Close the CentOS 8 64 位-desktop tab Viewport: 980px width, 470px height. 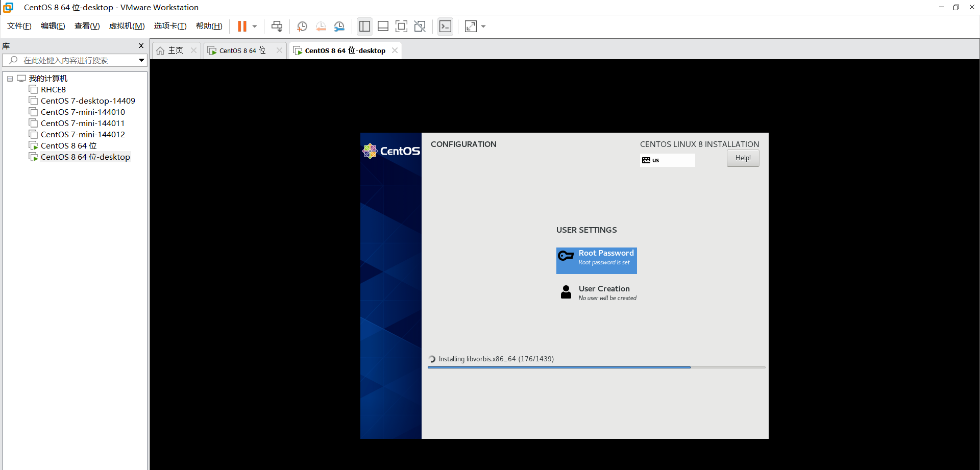click(395, 51)
